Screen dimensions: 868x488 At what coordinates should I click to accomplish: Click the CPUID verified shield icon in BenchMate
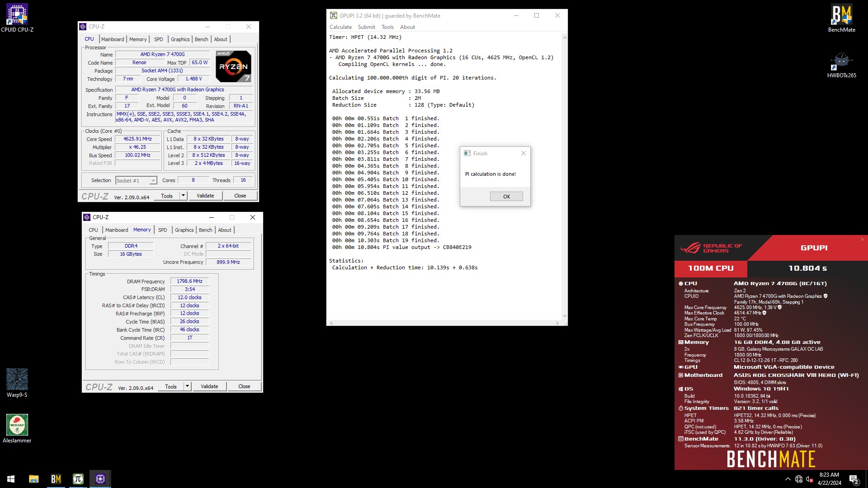click(826, 296)
